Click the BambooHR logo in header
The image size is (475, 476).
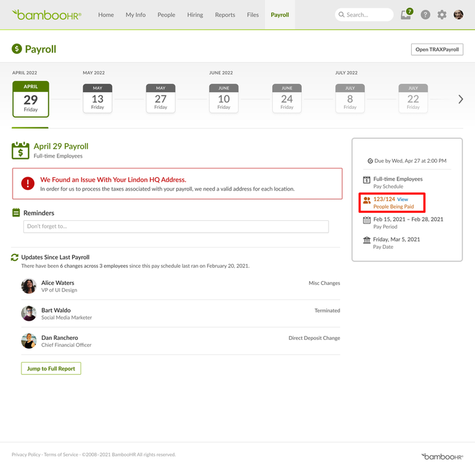[x=46, y=15]
